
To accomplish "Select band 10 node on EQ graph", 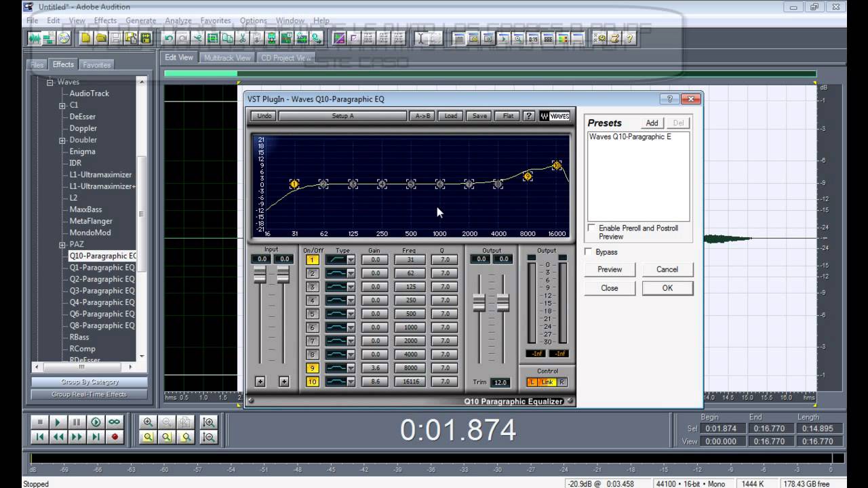I will coord(557,165).
